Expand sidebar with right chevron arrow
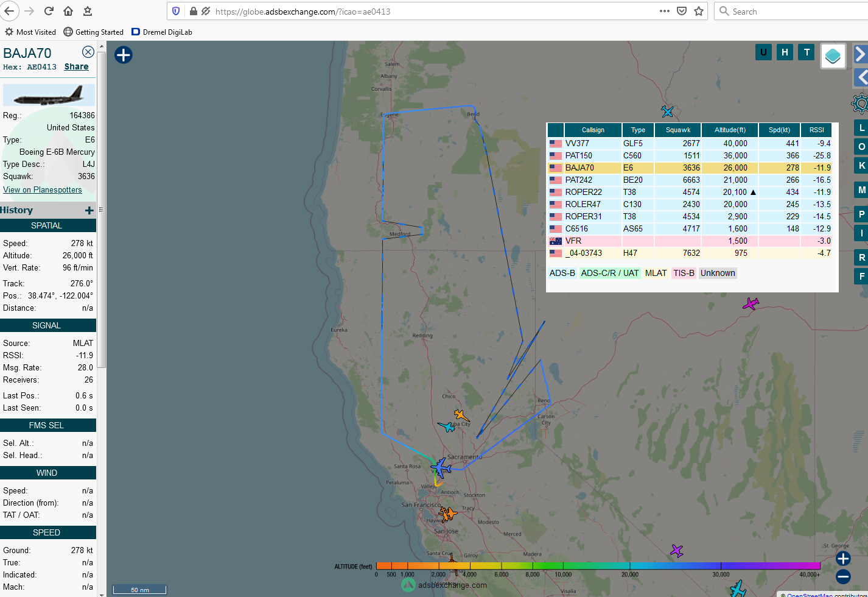868x597 pixels. (861, 54)
